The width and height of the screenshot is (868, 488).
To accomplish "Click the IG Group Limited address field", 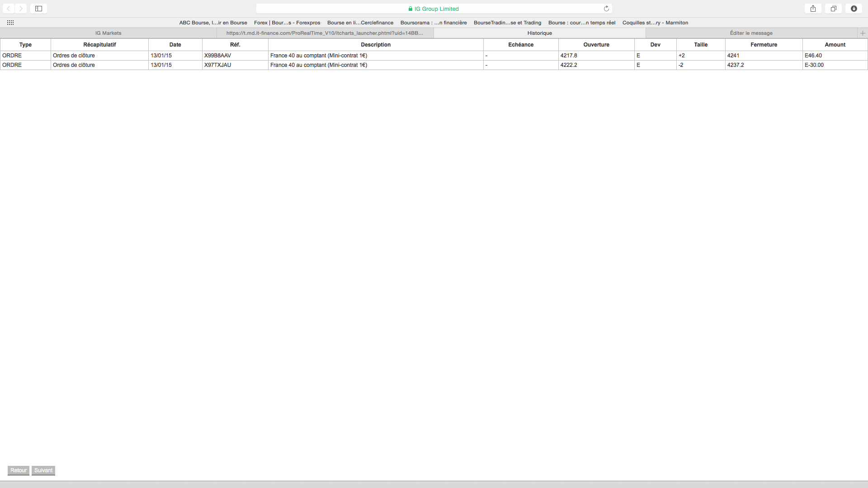I will (433, 9).
